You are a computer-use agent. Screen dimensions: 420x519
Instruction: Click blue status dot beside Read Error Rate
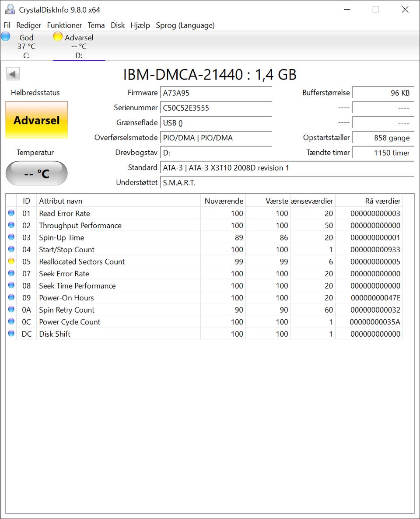tap(11, 213)
